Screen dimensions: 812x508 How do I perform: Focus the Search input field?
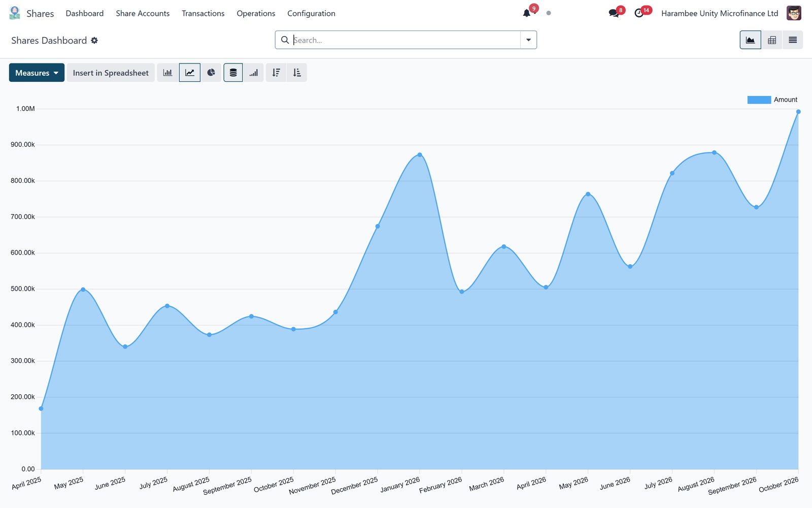point(406,40)
